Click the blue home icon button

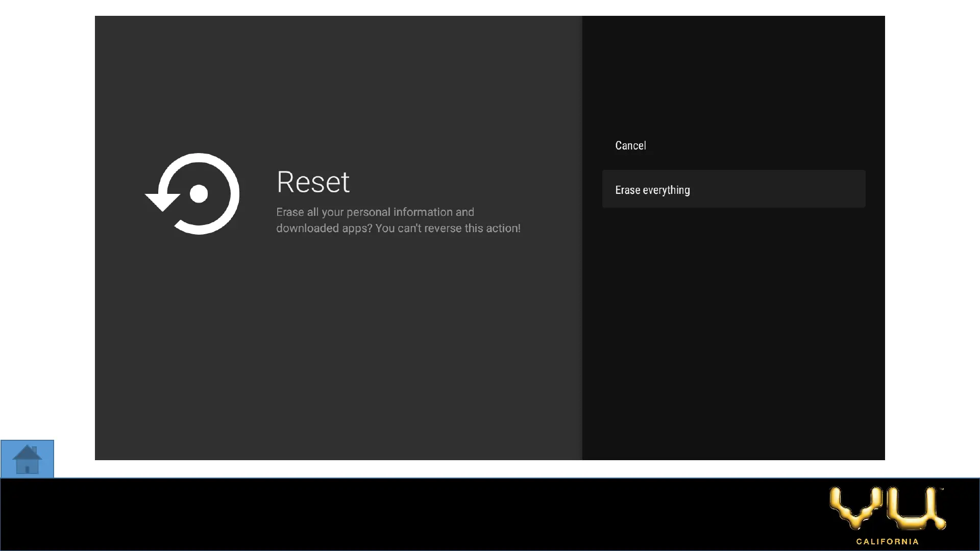pos(27,459)
